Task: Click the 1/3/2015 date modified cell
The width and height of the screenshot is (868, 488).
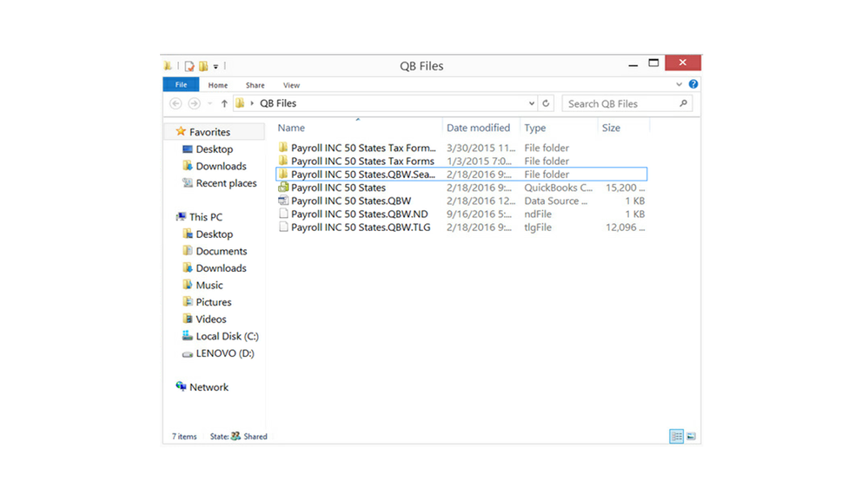Action: point(480,161)
